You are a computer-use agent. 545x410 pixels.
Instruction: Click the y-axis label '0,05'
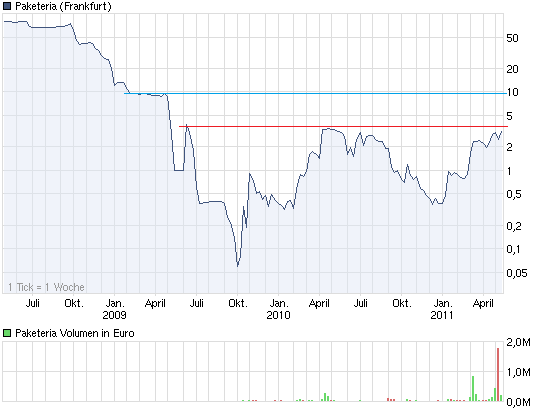point(516,273)
